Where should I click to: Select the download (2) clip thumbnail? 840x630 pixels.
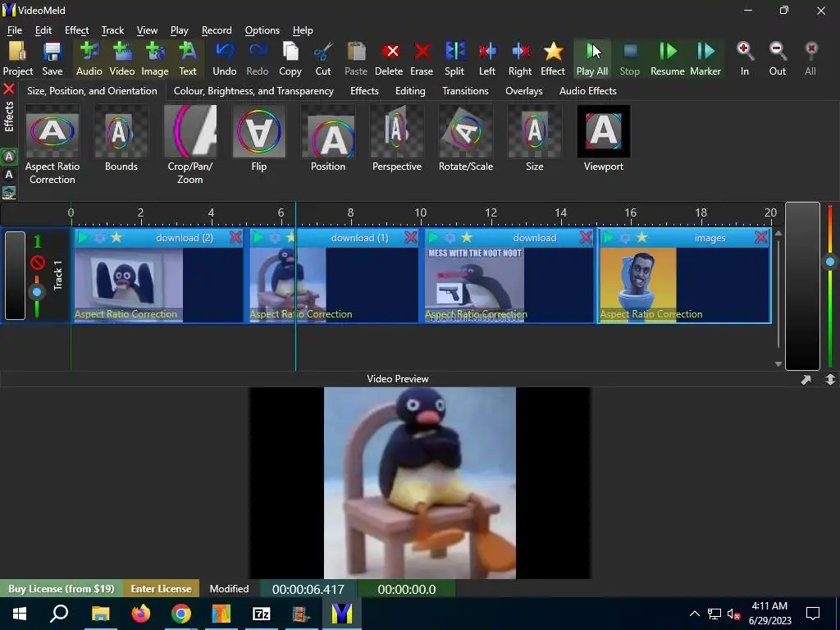(129, 285)
